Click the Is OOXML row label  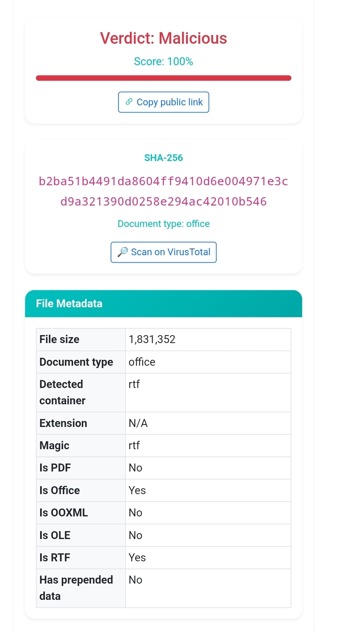tap(64, 513)
